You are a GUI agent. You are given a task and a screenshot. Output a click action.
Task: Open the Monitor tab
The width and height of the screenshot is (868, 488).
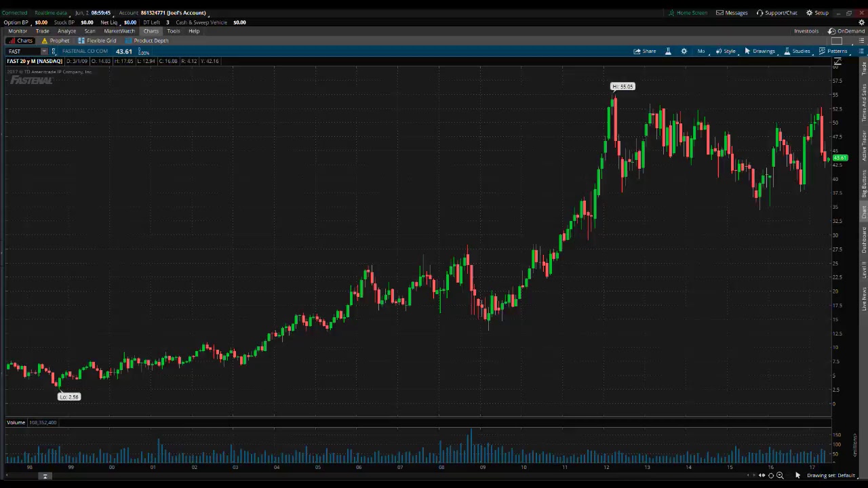18,31
